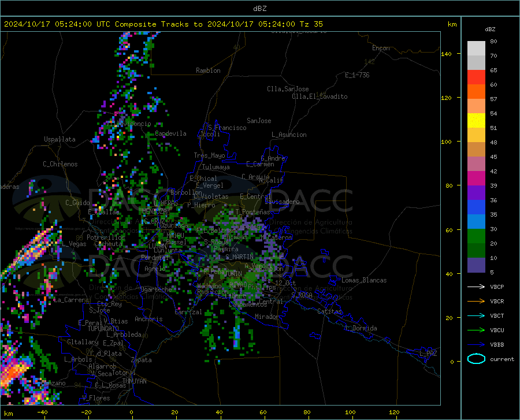Viewport: 520px width, 420px height.
Task: Select the grey 65-70 dBZ swatch
Action: click(x=476, y=63)
